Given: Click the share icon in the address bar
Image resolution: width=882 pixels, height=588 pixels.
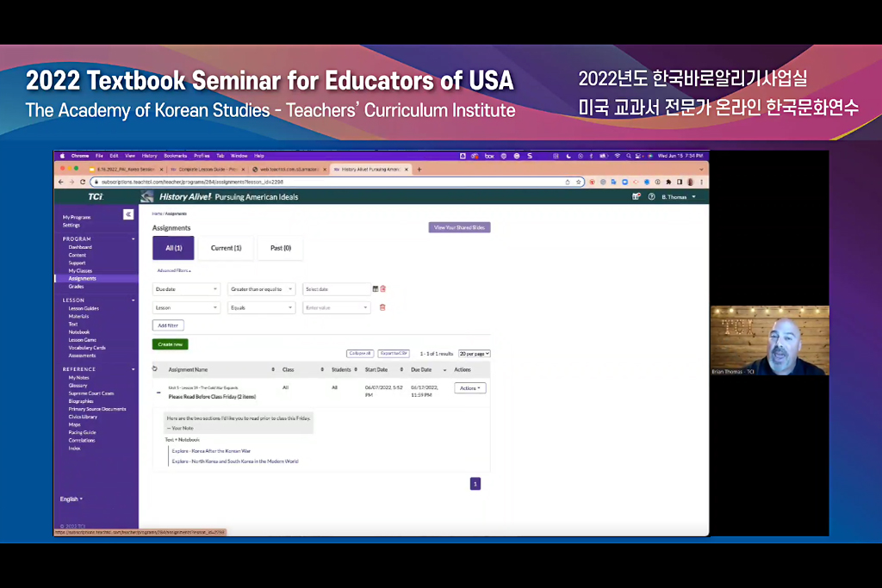Looking at the screenshot, I should (568, 182).
